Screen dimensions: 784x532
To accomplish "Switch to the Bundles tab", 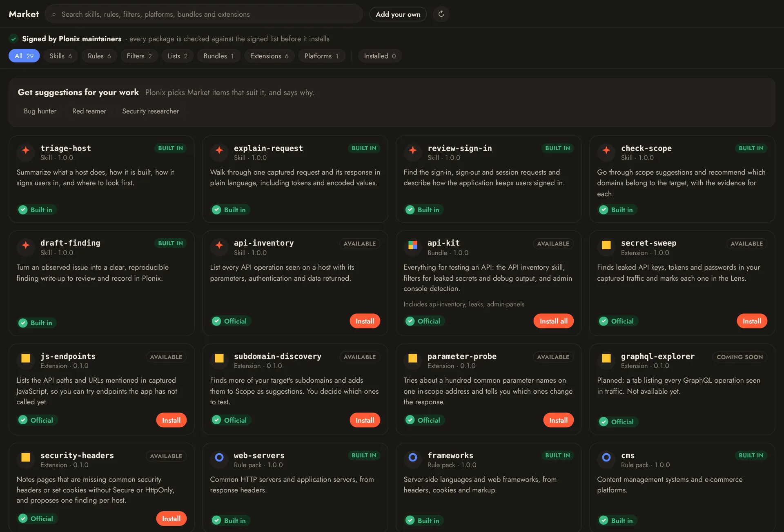I will tap(219, 56).
